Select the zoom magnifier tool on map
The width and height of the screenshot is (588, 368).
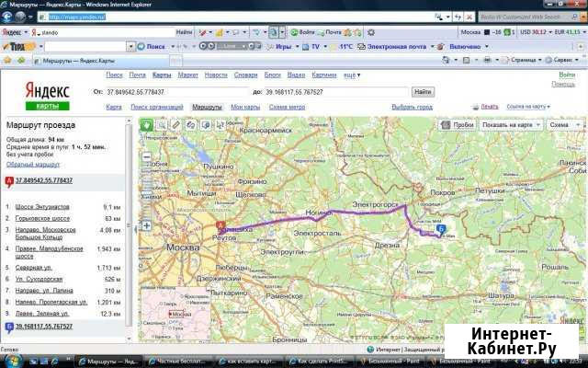pyautogui.click(x=161, y=124)
